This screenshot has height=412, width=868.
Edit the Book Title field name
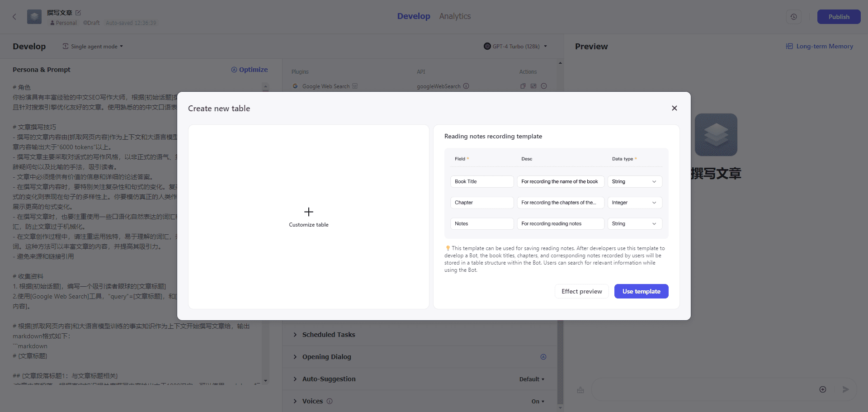[x=482, y=181]
